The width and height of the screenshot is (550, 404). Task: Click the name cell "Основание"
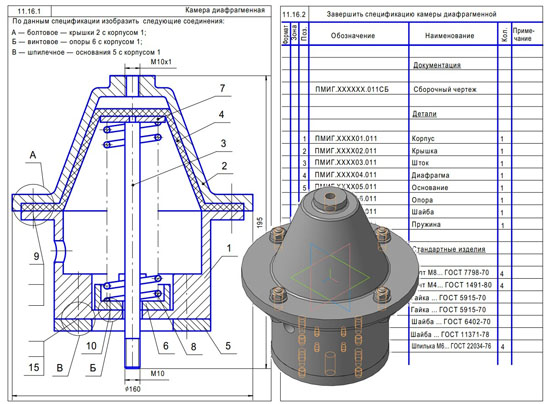click(430, 187)
